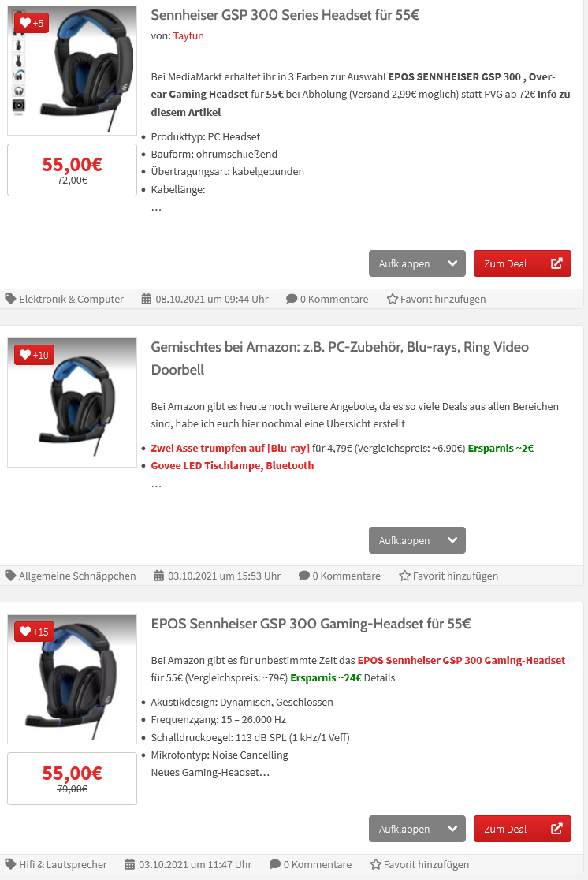Expand EPOS Sennheiser deal via Aufklappen
This screenshot has height=880, width=588.
pos(416,829)
